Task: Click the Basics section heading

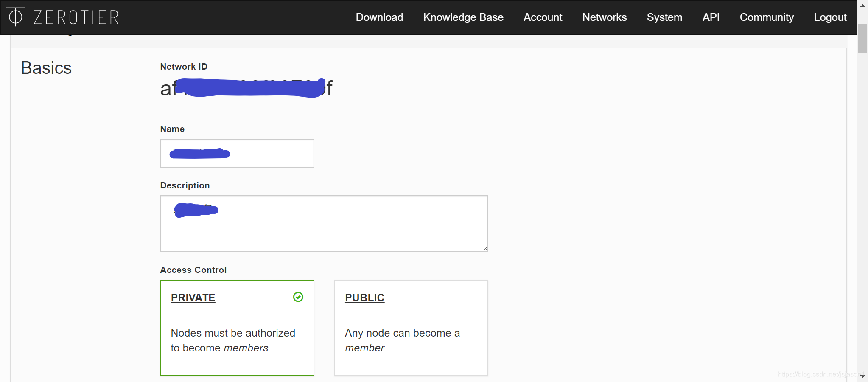Action: [46, 68]
